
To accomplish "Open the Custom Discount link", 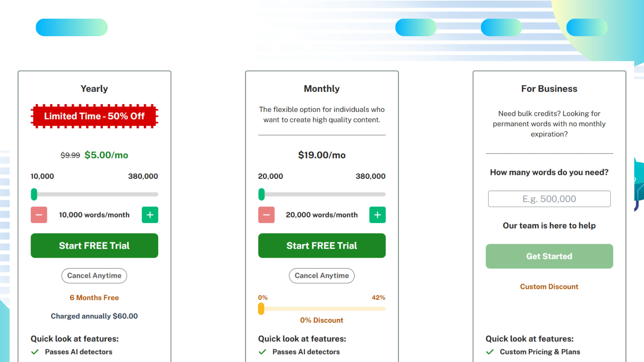I will (x=549, y=287).
